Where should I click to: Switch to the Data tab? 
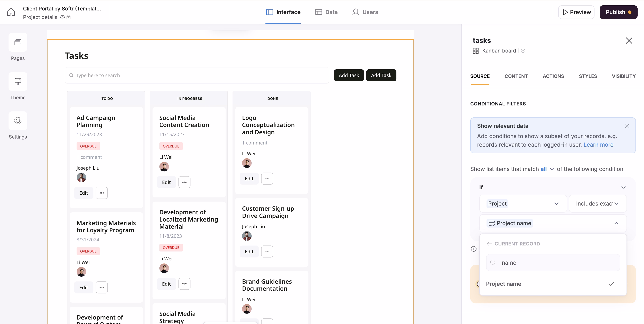(326, 12)
